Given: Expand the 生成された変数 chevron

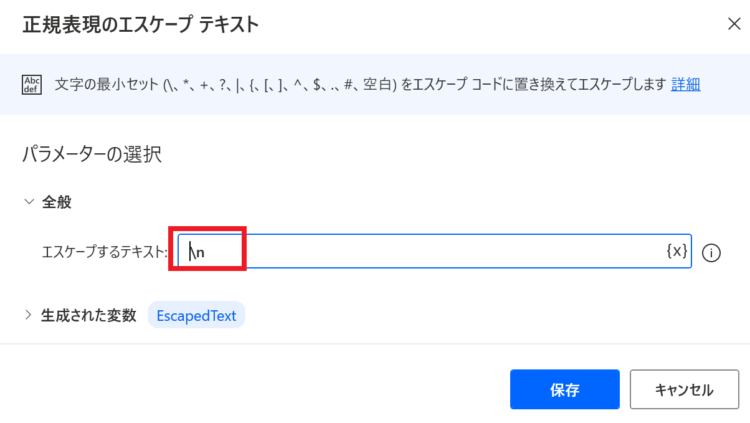Looking at the screenshot, I should pyautogui.click(x=28, y=315).
